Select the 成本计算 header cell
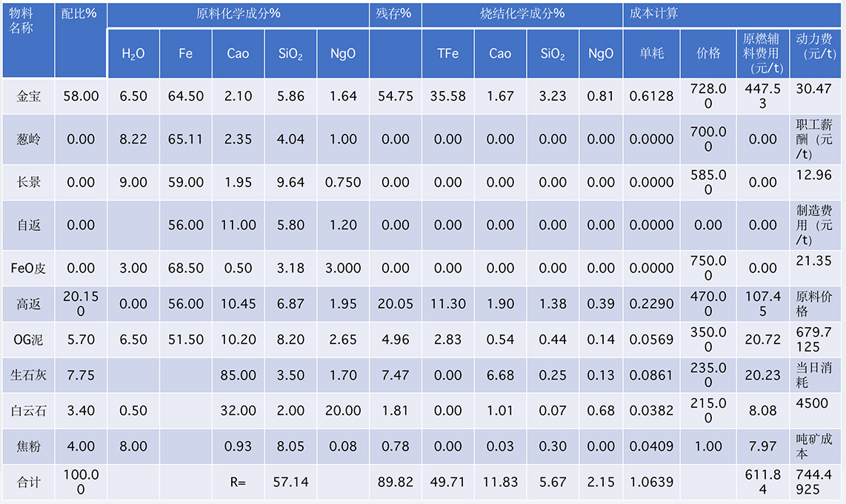The height and width of the screenshot is (504, 846). click(x=732, y=14)
